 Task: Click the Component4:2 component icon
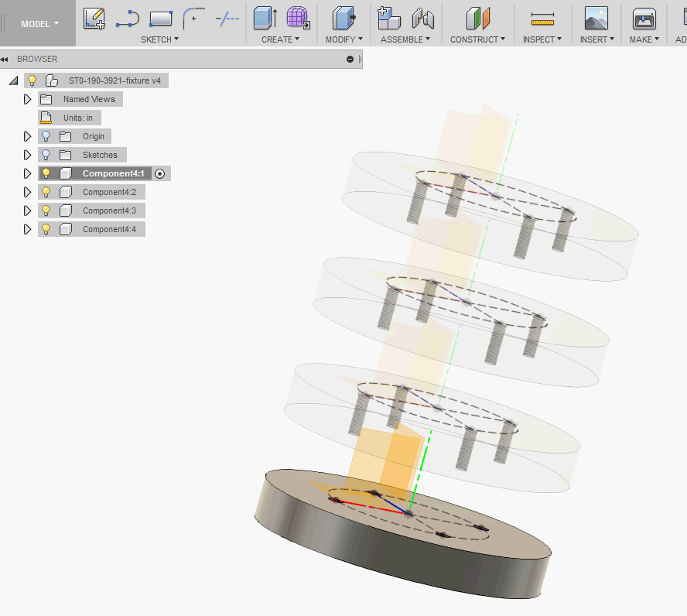coord(66,192)
